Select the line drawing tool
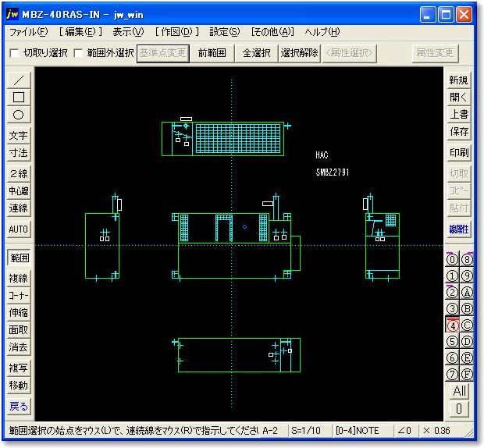484x448 pixels. [19, 80]
